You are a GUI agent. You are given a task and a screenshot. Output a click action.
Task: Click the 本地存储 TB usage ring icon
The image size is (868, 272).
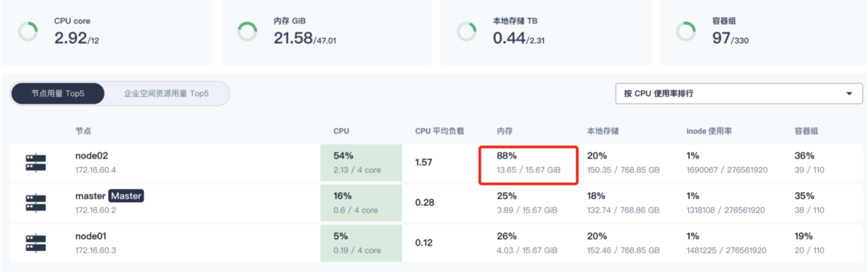[x=467, y=31]
